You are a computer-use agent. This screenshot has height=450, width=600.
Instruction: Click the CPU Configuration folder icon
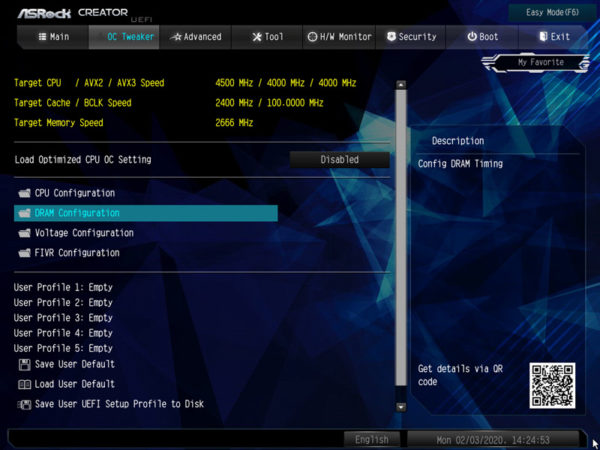[24, 193]
